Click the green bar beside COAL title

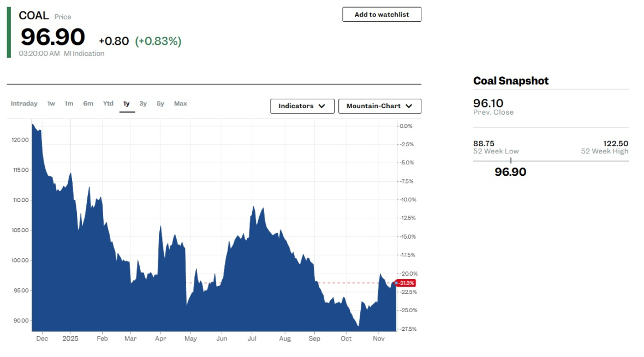(x=9, y=33)
